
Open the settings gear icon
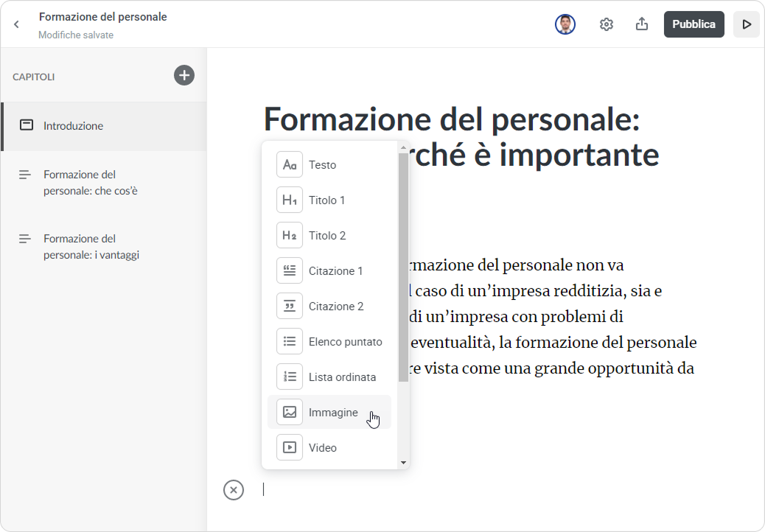click(x=607, y=24)
